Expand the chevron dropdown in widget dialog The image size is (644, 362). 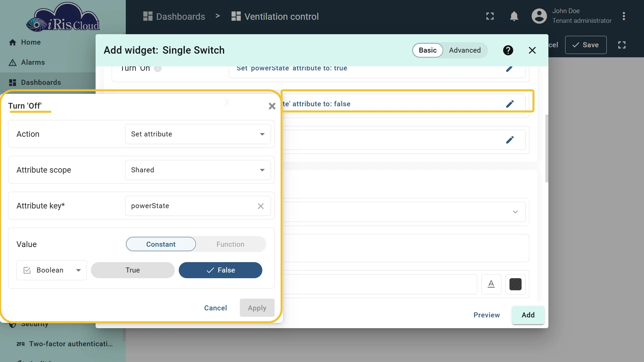[x=515, y=212]
